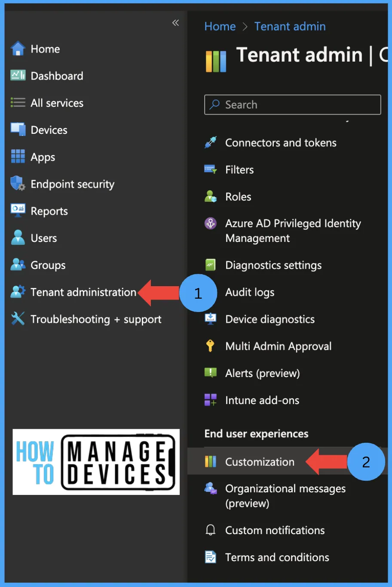Screen dimensions: 392x587
Task: Open Intune add-ons
Action: pyautogui.click(x=262, y=400)
